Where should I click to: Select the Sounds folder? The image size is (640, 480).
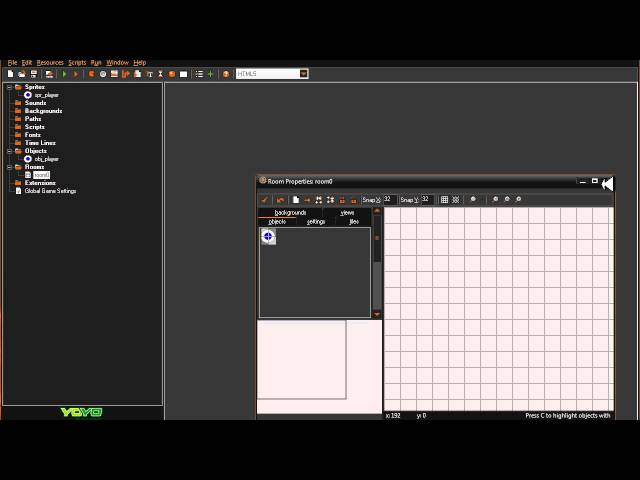pyautogui.click(x=36, y=103)
